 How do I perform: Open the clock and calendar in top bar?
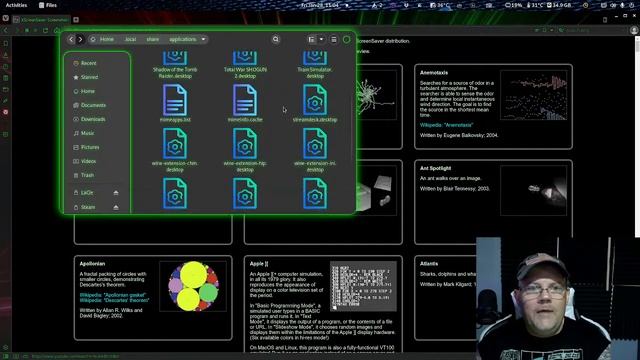click(x=320, y=5)
